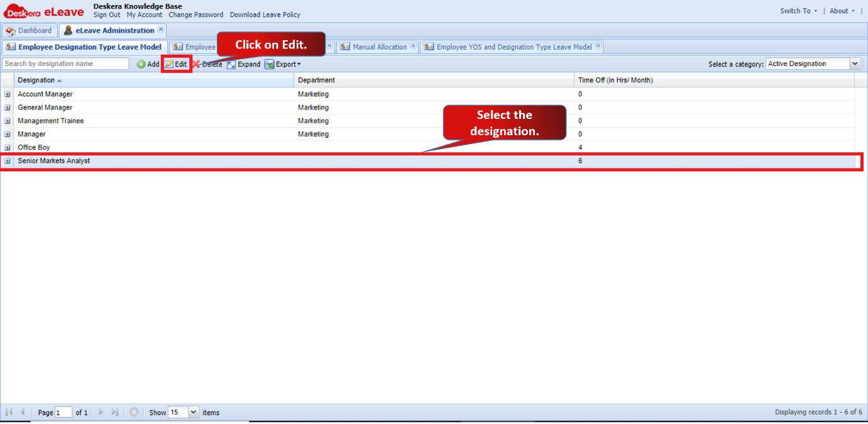Image resolution: width=868 pixels, height=424 pixels.
Task: Click the Expand toolbar icon
Action: (x=231, y=64)
